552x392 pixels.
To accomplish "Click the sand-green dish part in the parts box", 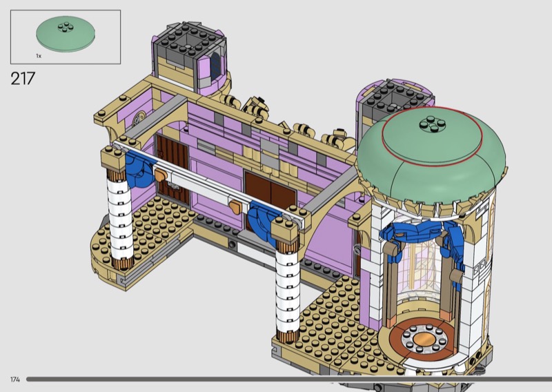I will point(66,32).
